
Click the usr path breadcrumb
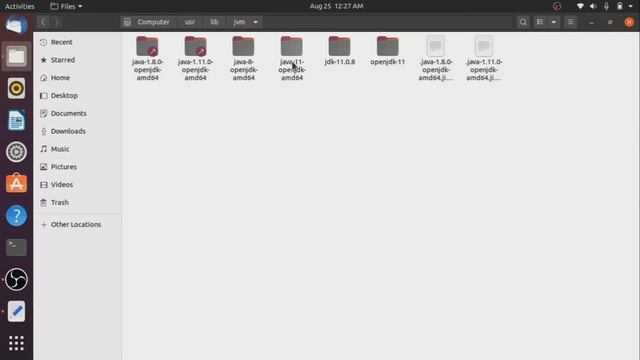coord(190,22)
